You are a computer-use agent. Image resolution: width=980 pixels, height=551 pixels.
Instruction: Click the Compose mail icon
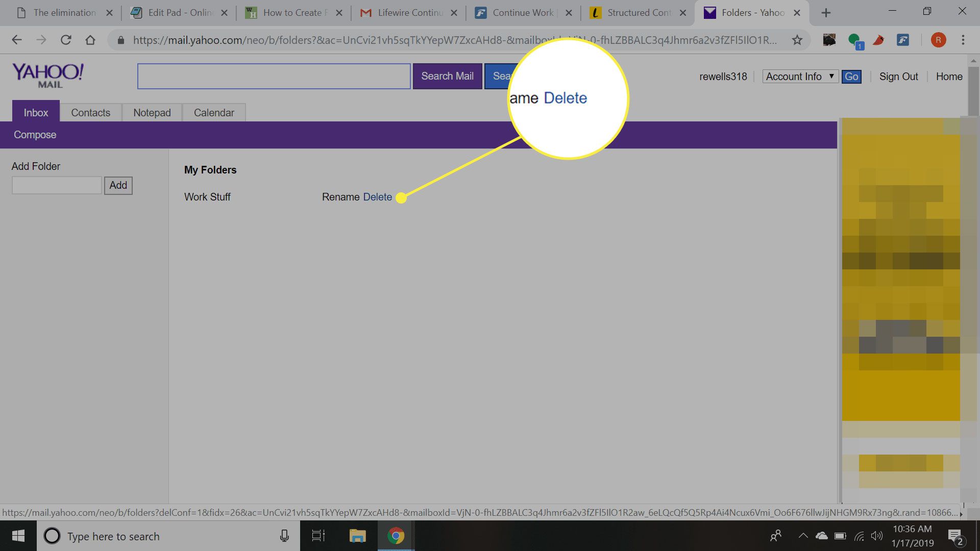click(x=34, y=135)
